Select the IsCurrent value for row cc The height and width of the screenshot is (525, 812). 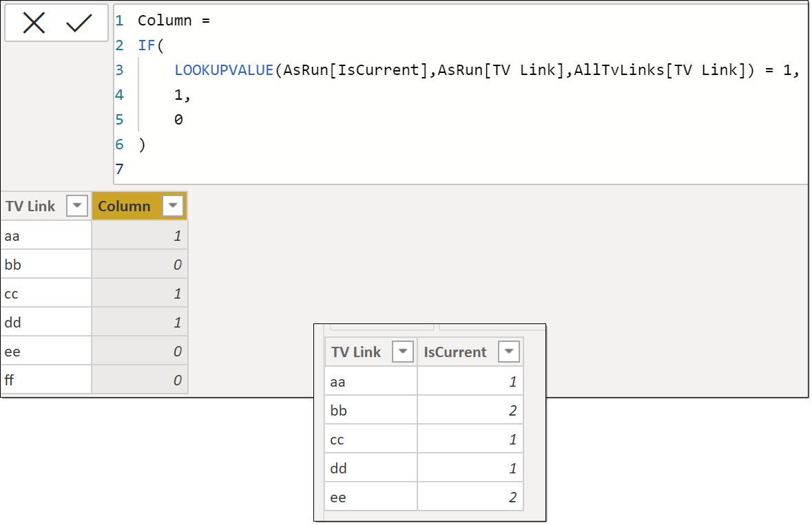(470, 440)
